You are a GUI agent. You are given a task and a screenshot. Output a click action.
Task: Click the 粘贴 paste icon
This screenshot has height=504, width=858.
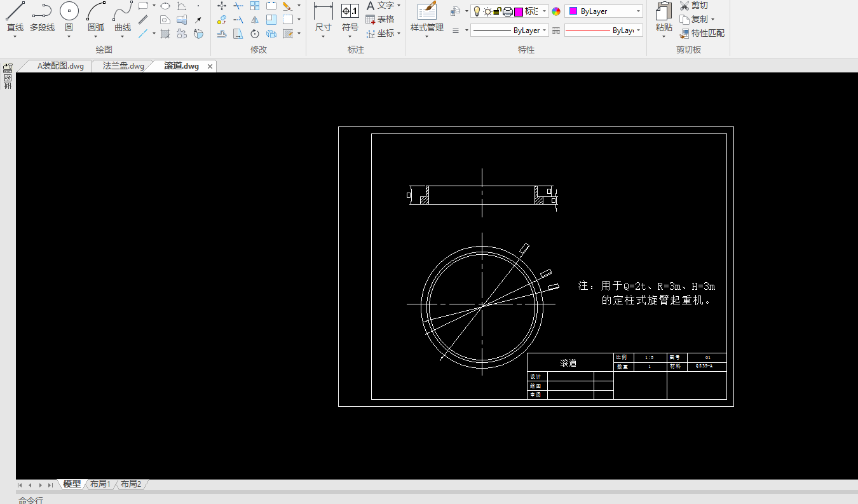[x=664, y=17]
